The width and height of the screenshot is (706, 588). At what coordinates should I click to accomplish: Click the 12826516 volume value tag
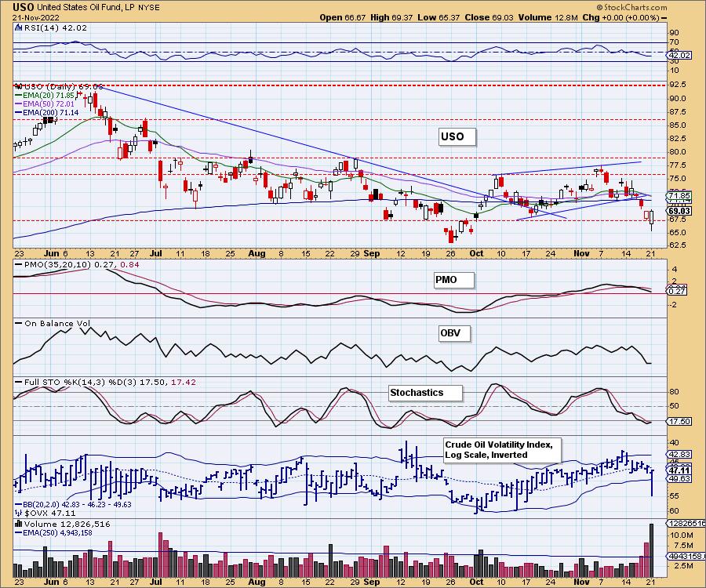tap(686, 524)
